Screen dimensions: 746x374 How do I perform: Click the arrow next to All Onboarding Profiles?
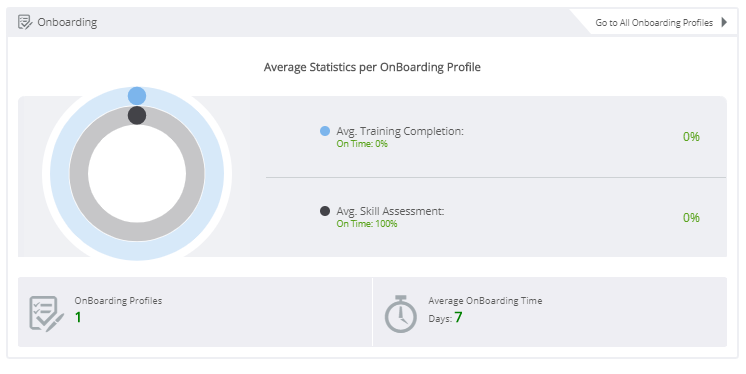point(724,22)
